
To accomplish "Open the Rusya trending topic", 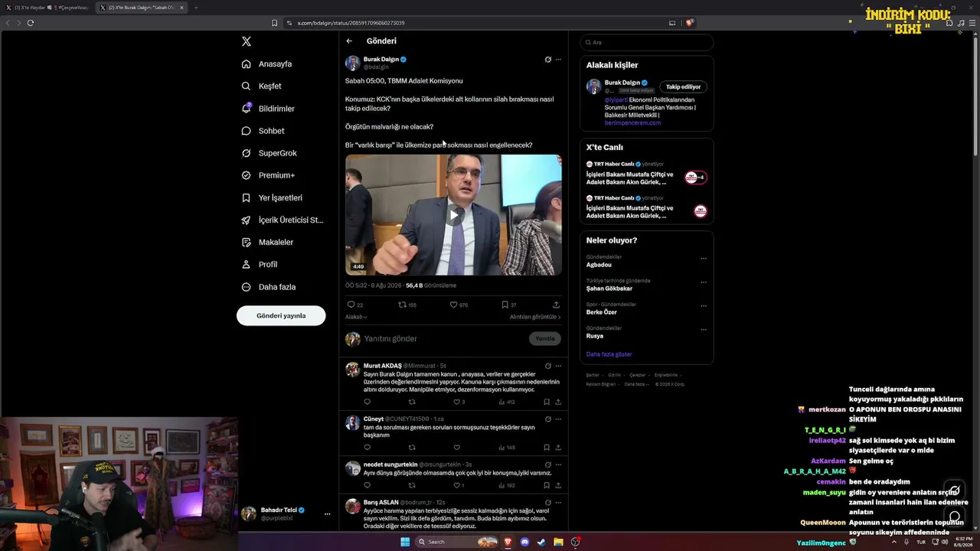I will (x=595, y=336).
